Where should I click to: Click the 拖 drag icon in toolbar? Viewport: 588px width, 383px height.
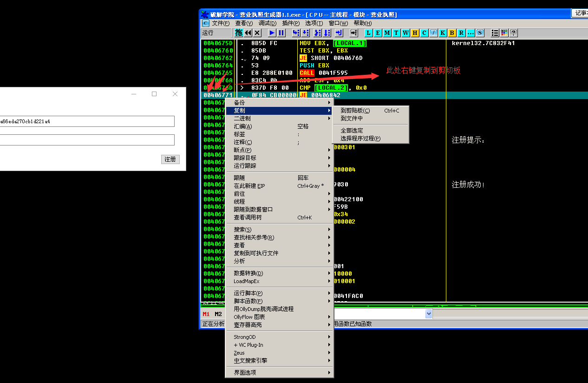(x=239, y=33)
